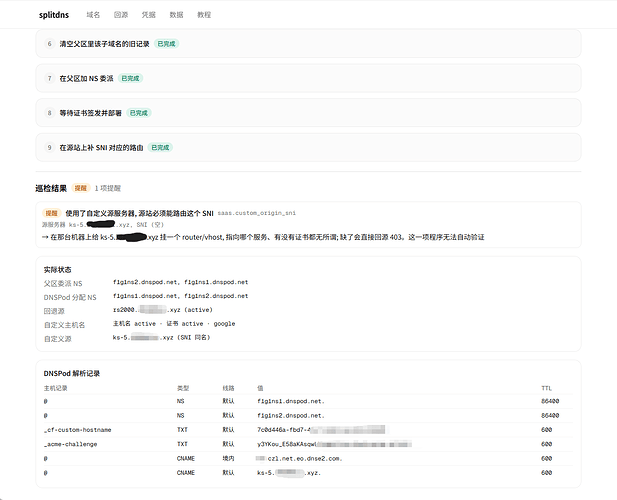Click the 境内 CNAME record value
The image size is (617, 500).
(x=299, y=458)
